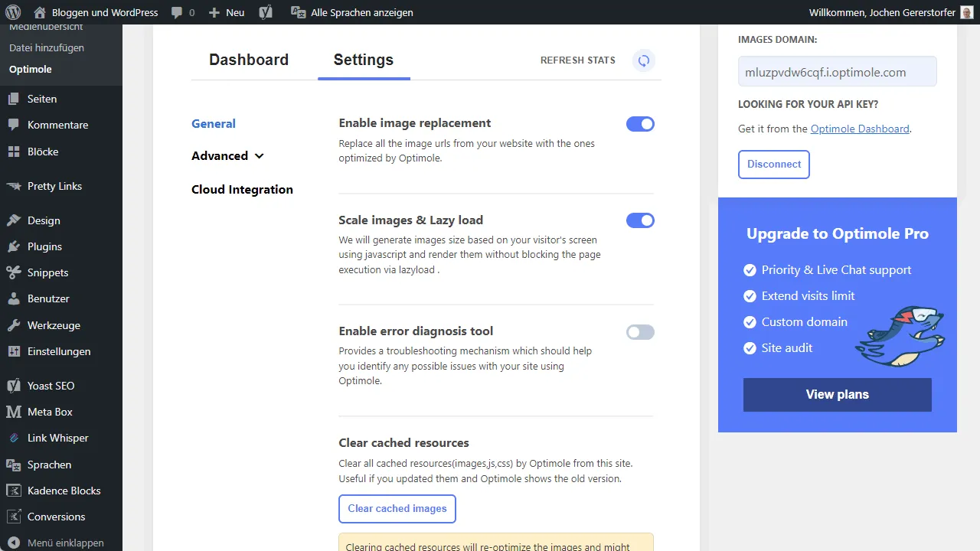The image size is (980, 551).
Task: Click the Plugins plug icon in the sidebar
Action: (x=13, y=246)
